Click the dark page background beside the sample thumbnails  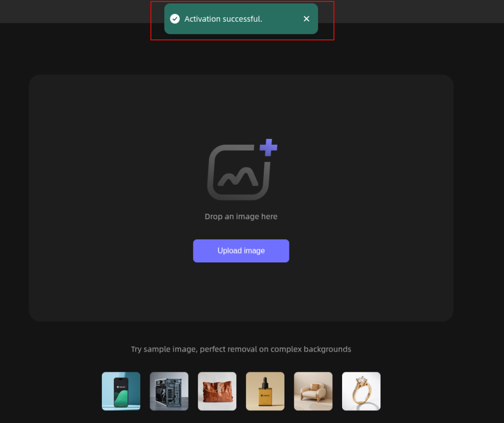pos(48,391)
